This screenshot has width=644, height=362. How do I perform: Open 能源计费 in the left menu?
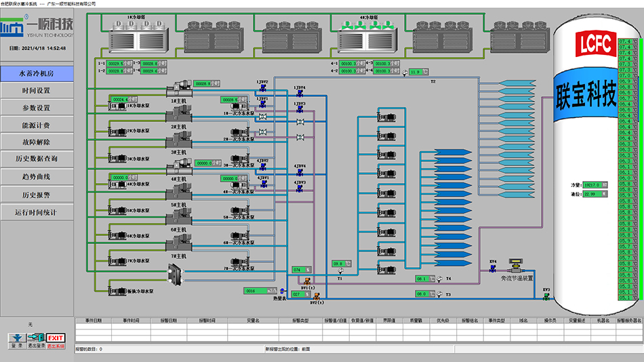(37, 125)
